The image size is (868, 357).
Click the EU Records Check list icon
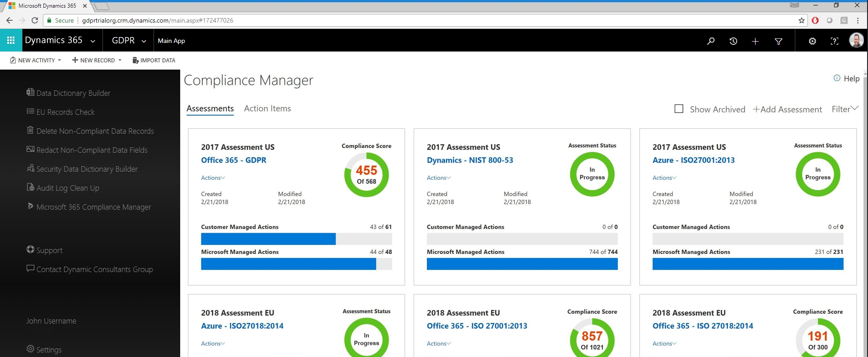(x=30, y=111)
